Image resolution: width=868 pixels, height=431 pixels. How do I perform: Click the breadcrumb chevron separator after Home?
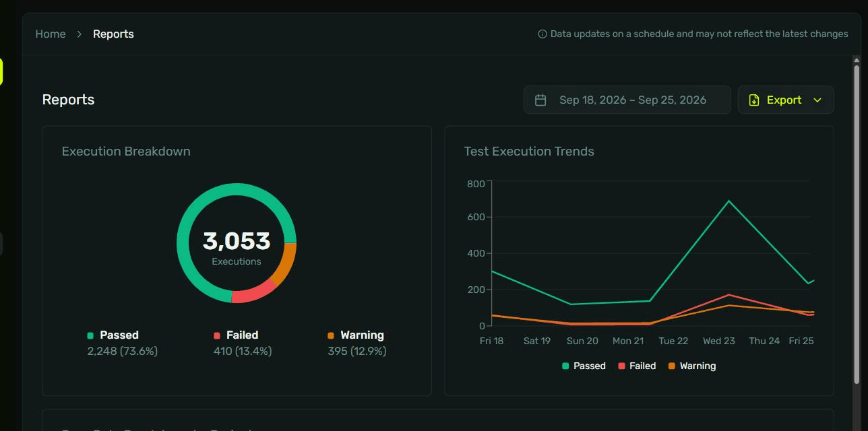[80, 34]
